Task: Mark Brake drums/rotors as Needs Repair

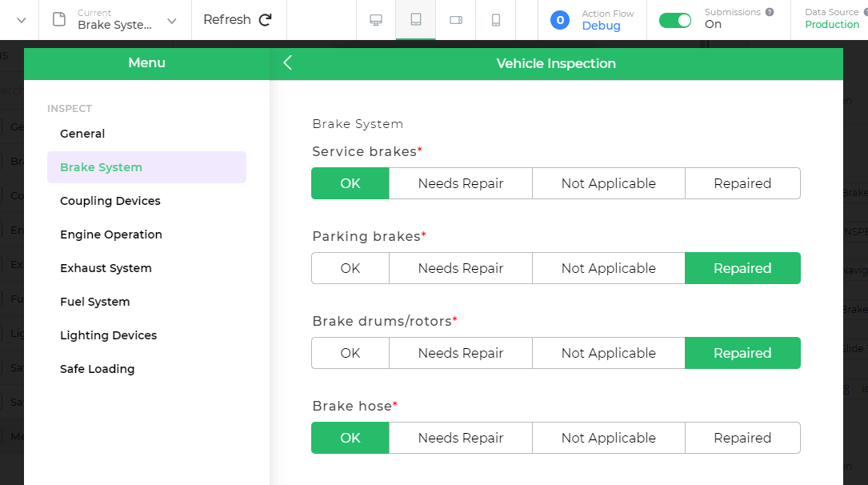Action: 461,353
